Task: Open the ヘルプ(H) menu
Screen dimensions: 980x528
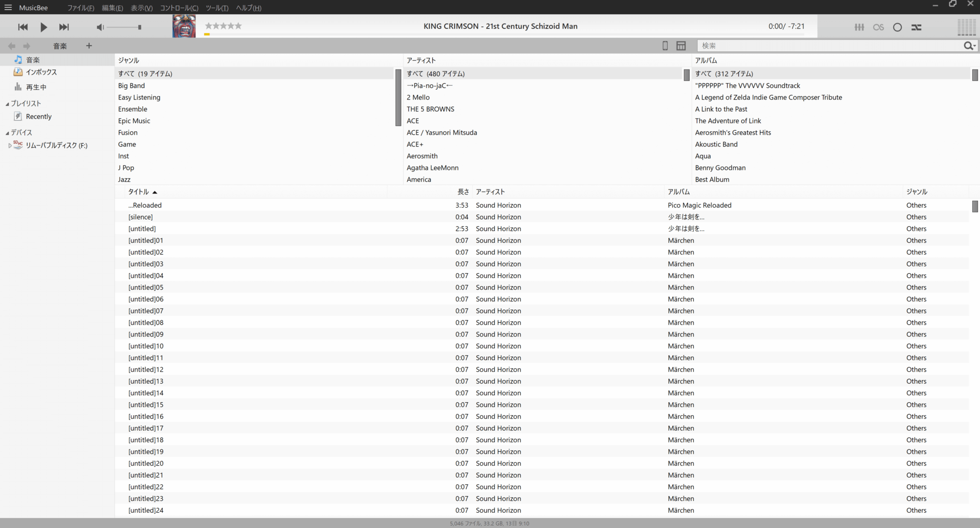Action: click(249, 8)
